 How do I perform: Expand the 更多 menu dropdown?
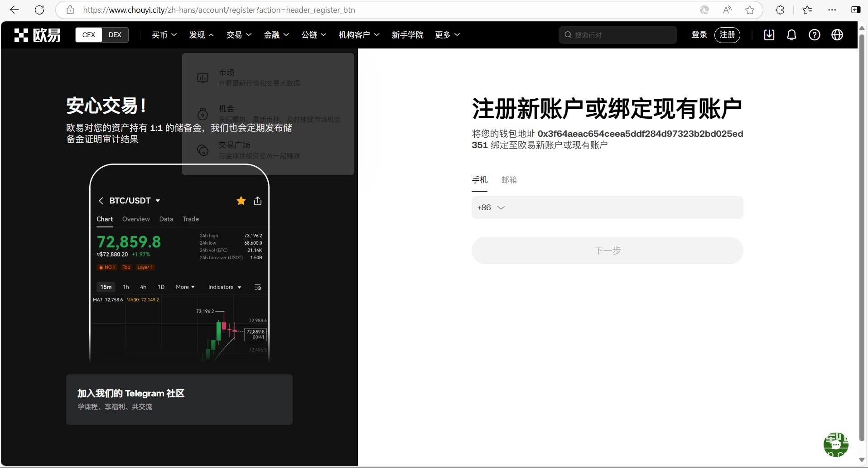447,35
